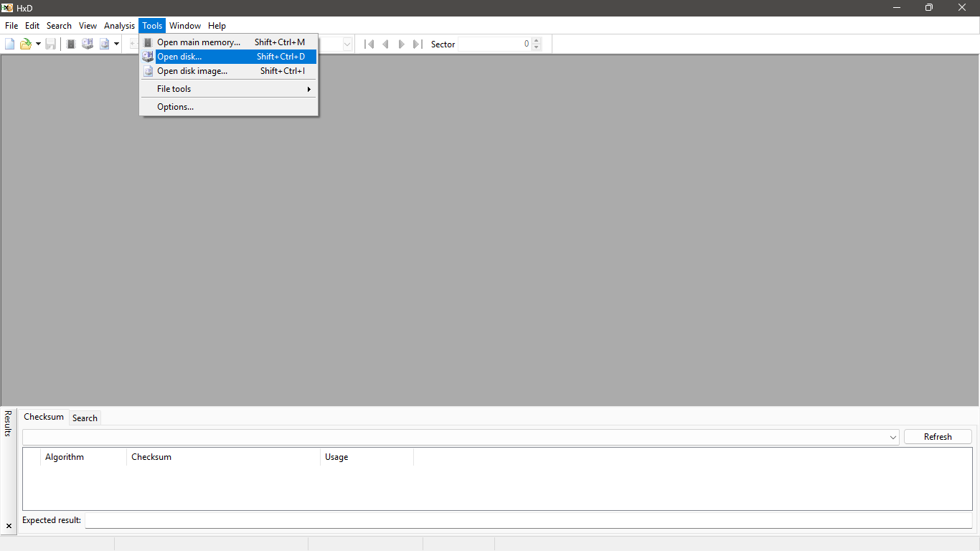Image resolution: width=980 pixels, height=551 pixels.
Task: Click the Open disk toolbar icon
Action: click(88, 44)
